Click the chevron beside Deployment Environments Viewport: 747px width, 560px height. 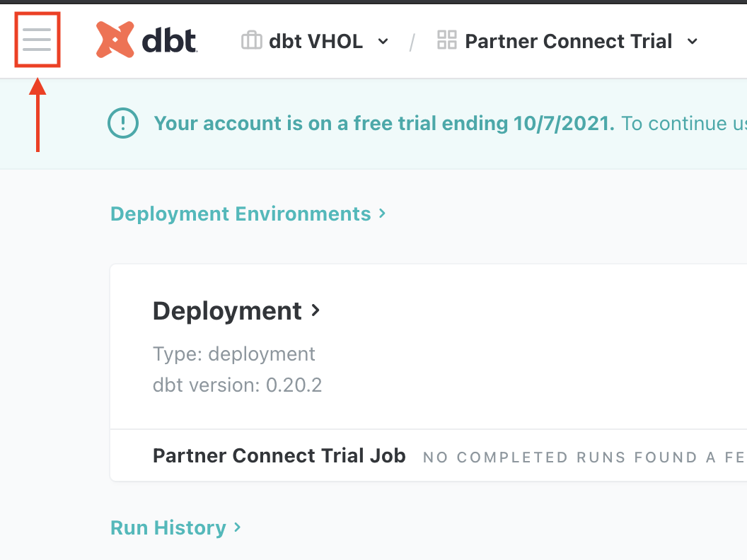click(382, 213)
